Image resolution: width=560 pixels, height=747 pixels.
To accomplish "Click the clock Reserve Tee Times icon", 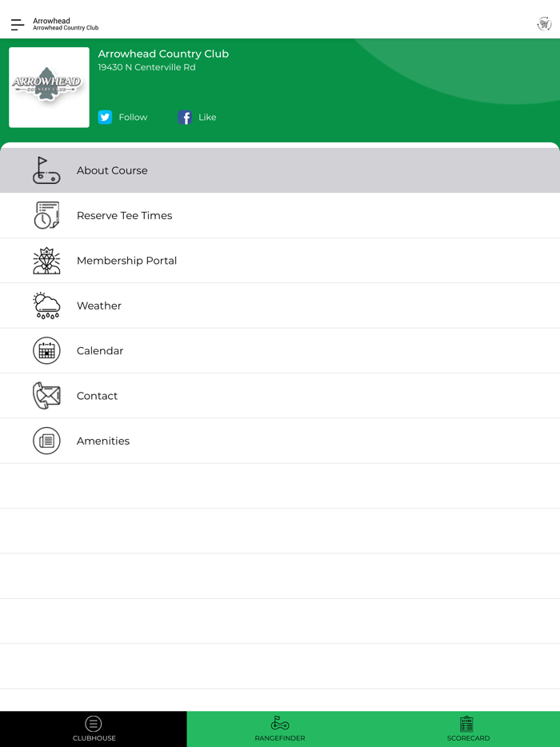I will (x=46, y=215).
